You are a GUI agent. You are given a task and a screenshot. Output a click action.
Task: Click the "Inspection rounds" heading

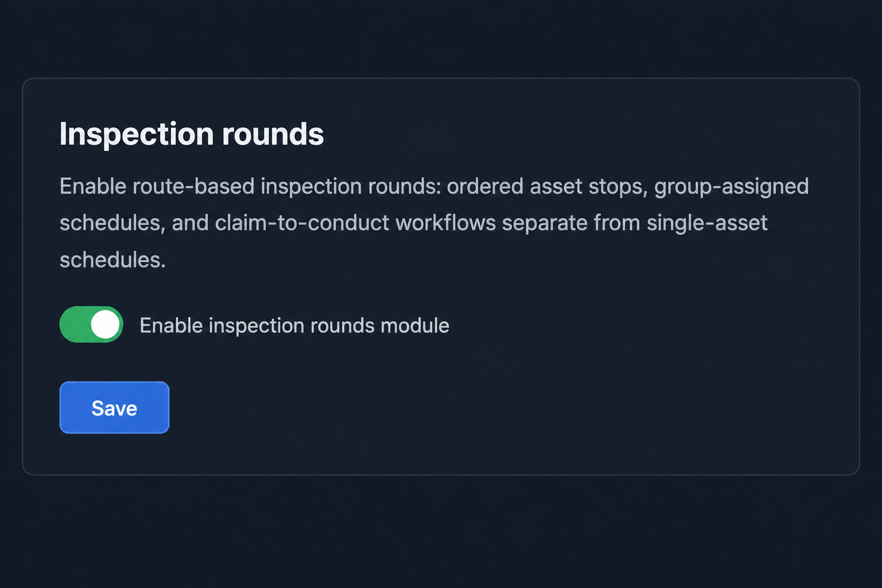click(x=192, y=134)
